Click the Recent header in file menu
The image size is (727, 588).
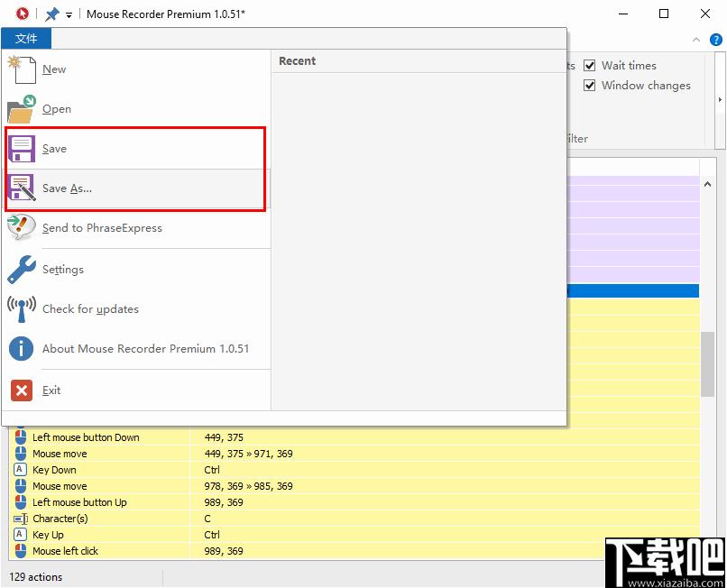point(297,60)
